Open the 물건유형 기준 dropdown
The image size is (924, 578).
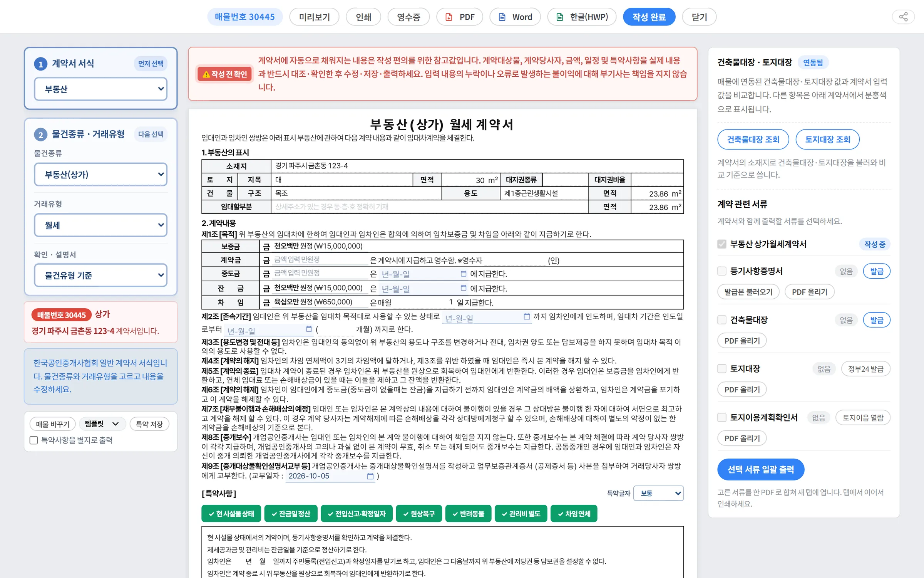coord(100,276)
